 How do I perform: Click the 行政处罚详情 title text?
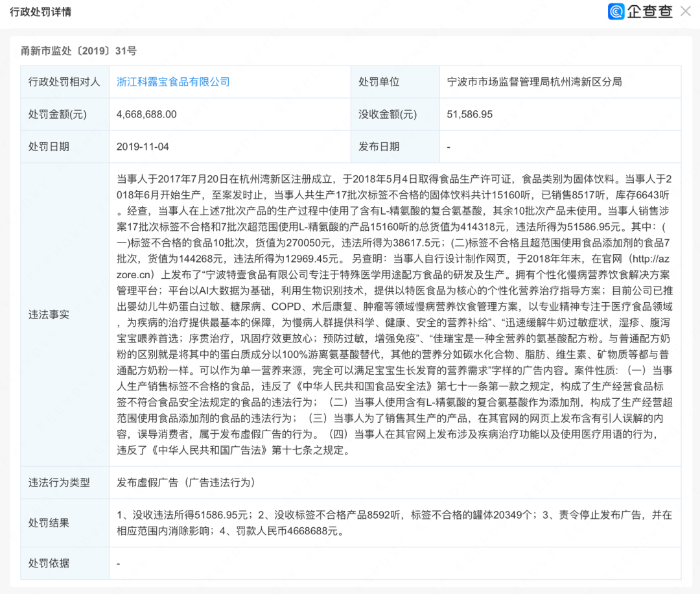(x=41, y=12)
